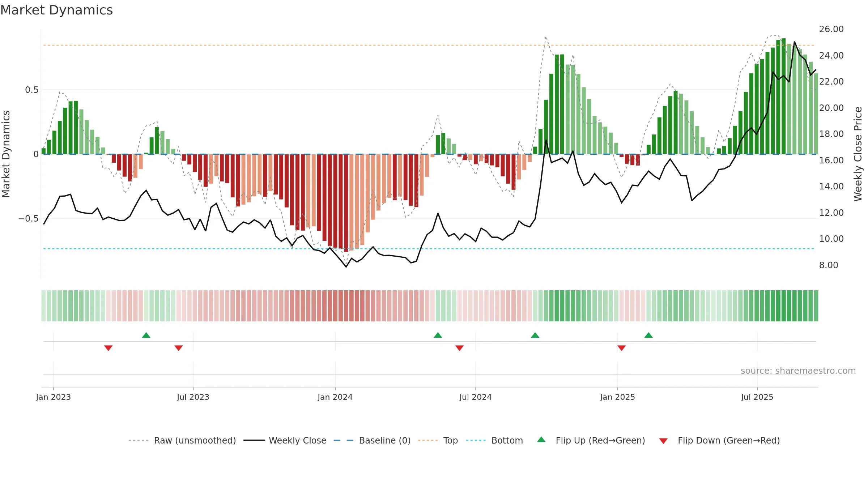Click the Jan 2025 x-axis label
Image resolution: width=868 pixels, height=488 pixels.
618,397
